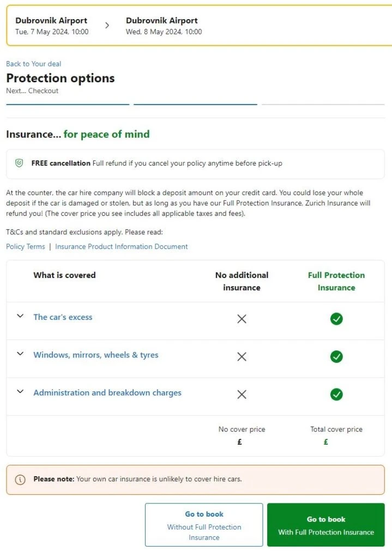This screenshot has width=392, height=558.
Task: Expand the car's excess chevron
Action: 20,316
